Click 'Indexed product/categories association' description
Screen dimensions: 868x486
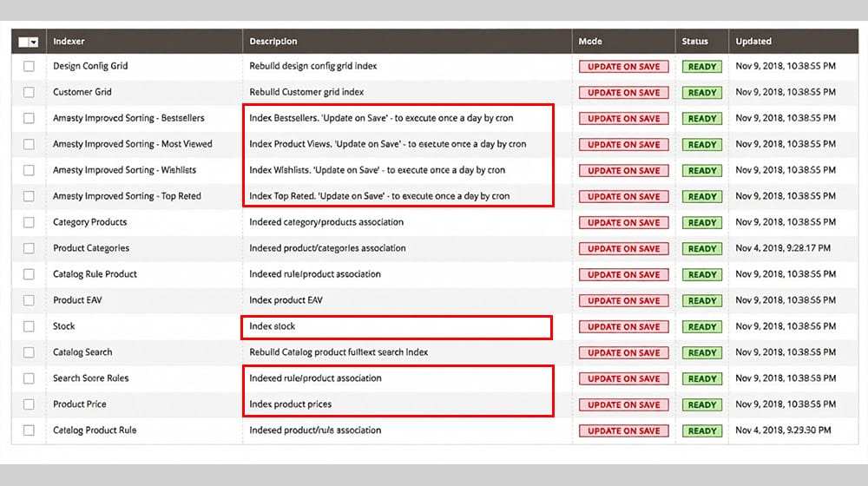coord(327,248)
